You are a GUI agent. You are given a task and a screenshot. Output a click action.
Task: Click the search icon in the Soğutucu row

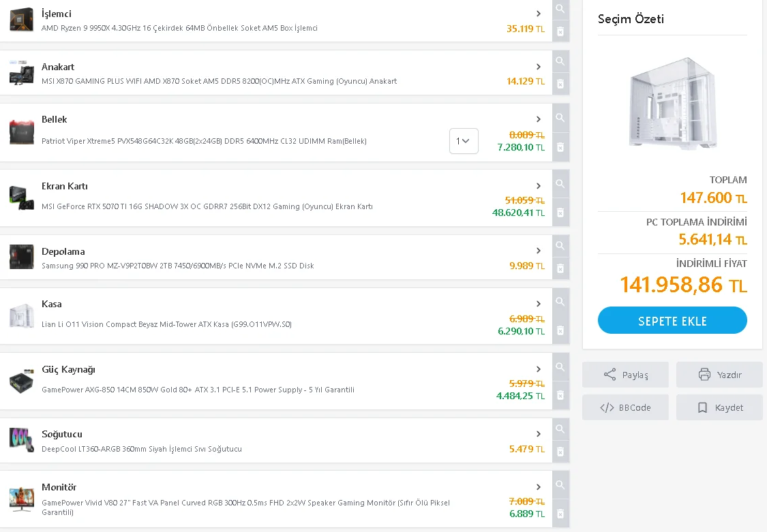click(560, 429)
